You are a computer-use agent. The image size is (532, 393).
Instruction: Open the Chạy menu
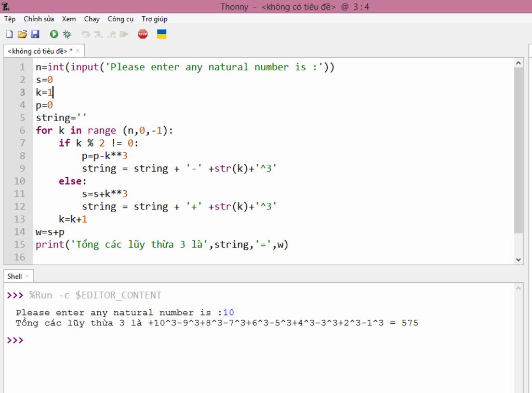(91, 19)
